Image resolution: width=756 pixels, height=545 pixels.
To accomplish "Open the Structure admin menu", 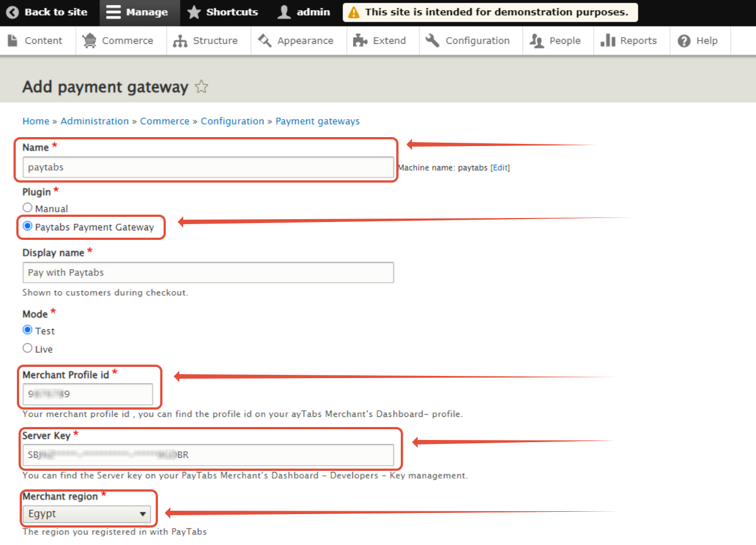I will (x=209, y=40).
